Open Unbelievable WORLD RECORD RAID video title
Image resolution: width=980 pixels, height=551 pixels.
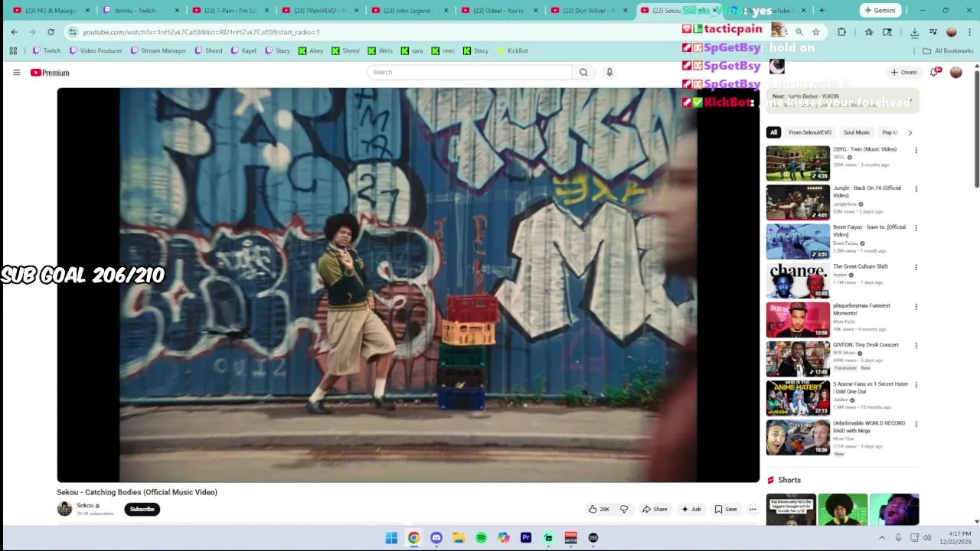coord(869,427)
